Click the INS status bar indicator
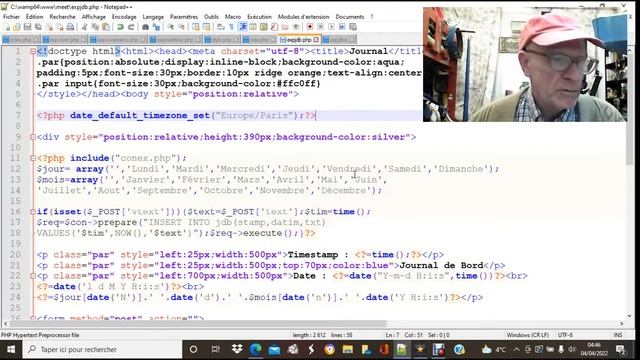 (x=618, y=335)
